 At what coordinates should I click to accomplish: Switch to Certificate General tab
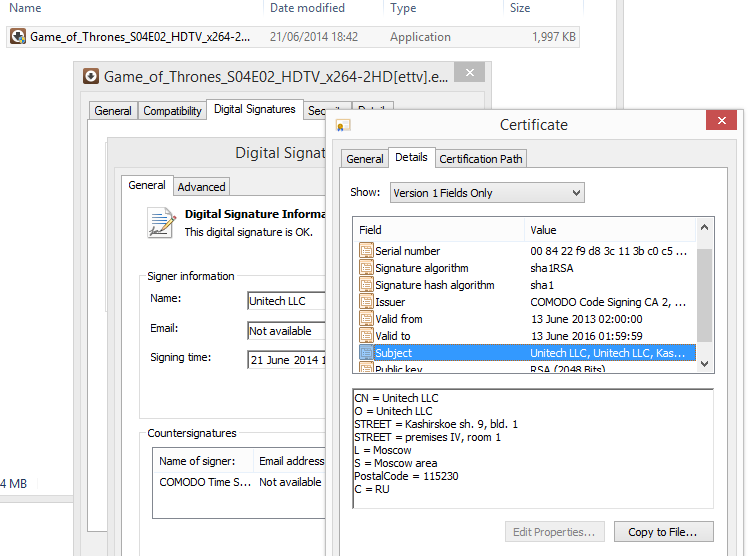click(364, 159)
